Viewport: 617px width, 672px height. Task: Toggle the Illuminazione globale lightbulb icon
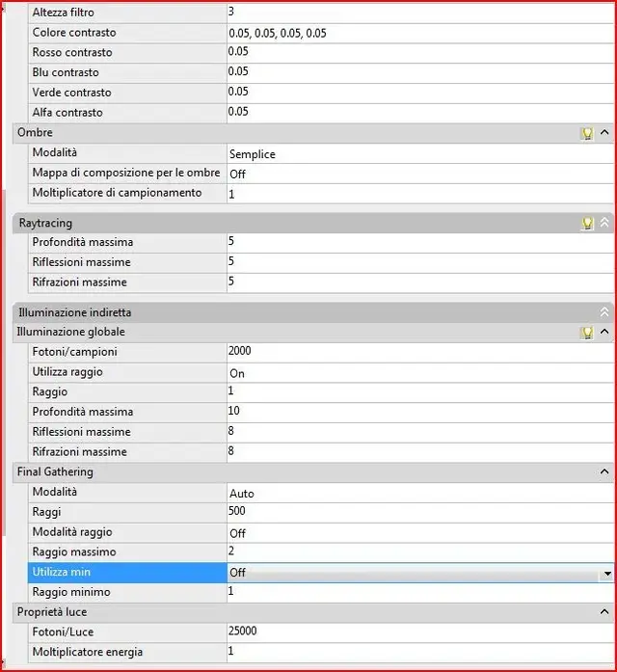click(587, 333)
